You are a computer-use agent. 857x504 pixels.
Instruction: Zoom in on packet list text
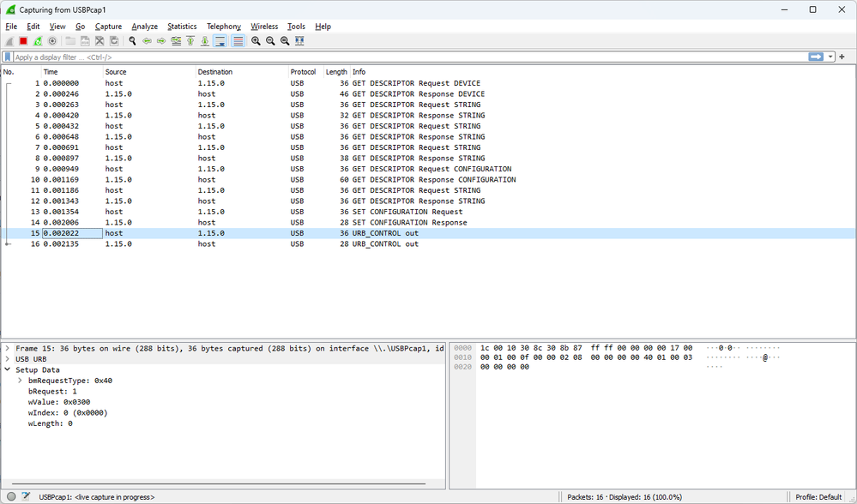pos(256,41)
